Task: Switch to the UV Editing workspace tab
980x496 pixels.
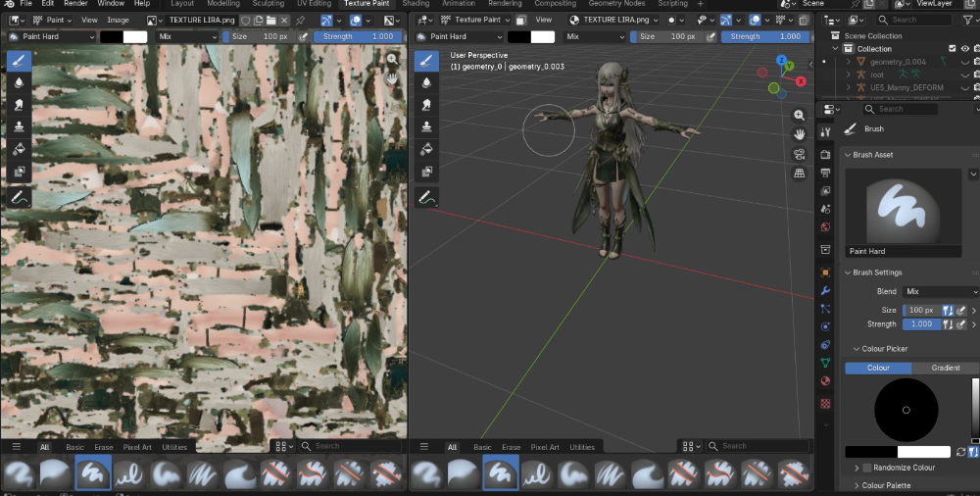Action: (314, 4)
